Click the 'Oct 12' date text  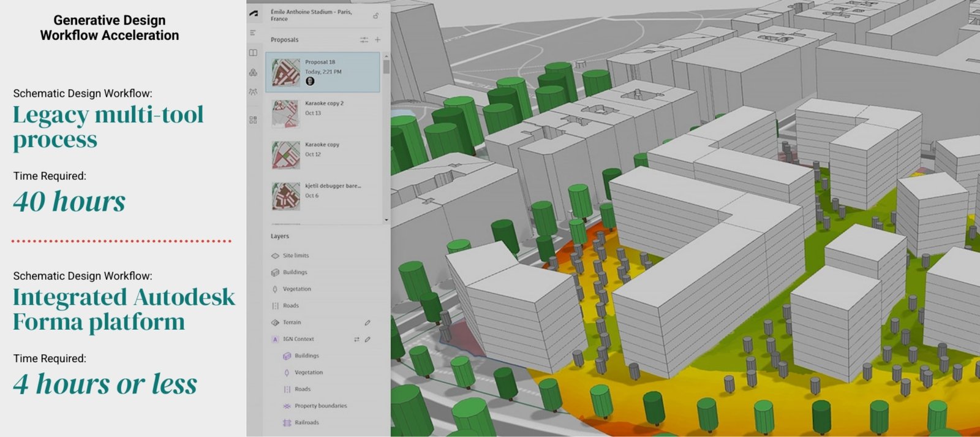point(313,154)
